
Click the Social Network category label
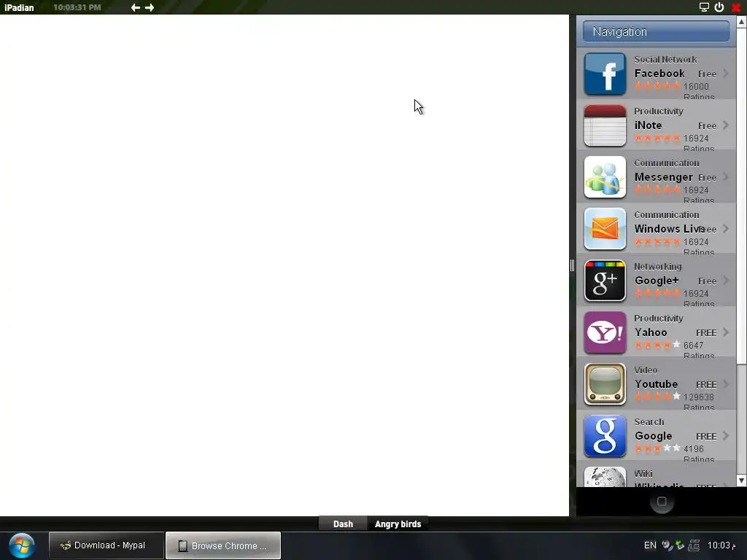(x=665, y=60)
